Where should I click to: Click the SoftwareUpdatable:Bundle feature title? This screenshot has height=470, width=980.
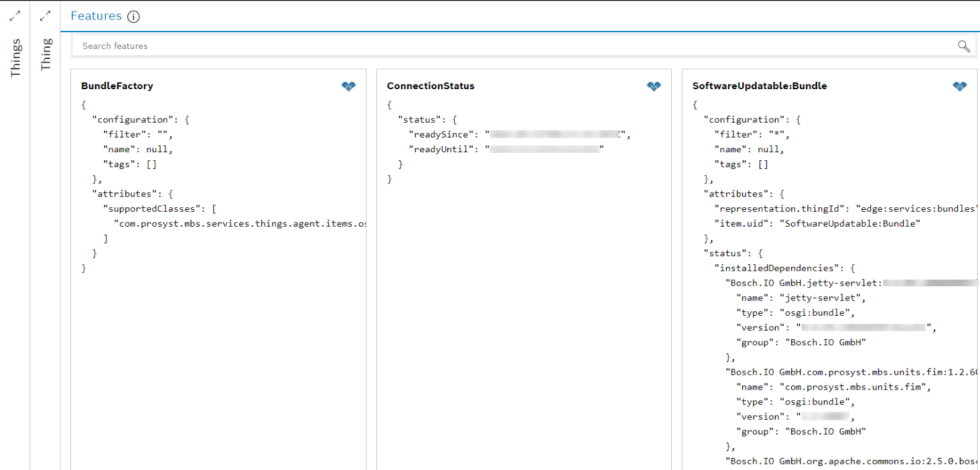(x=760, y=86)
